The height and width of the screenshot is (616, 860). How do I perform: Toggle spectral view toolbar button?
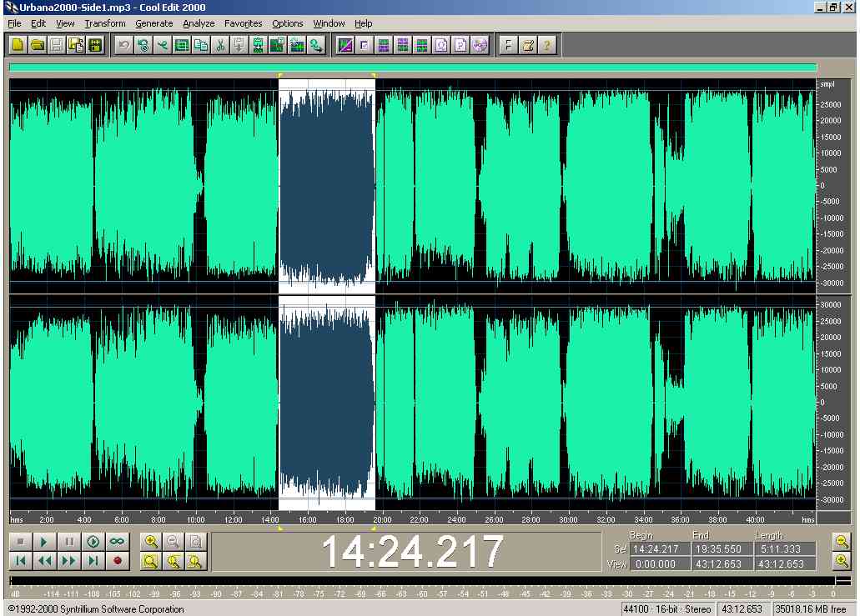345,45
